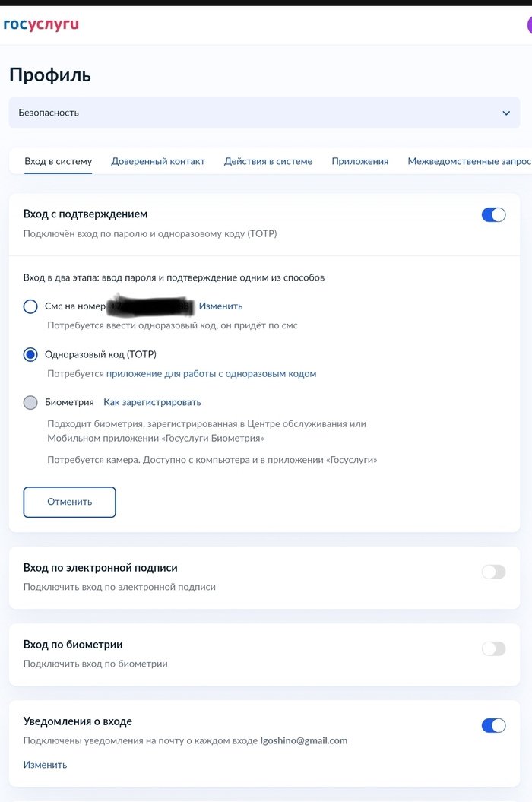Open Межведомственные запросы tab

[469, 161]
